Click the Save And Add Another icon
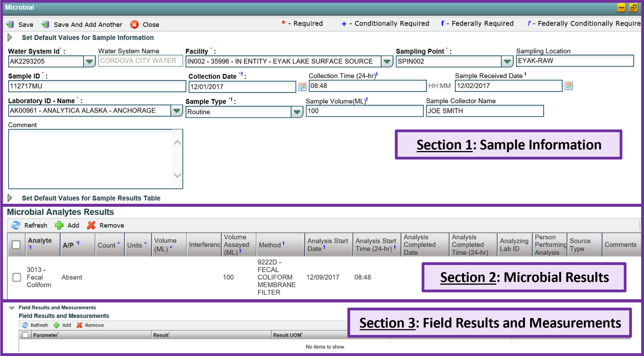The width and height of the screenshot is (644, 356). (x=45, y=25)
